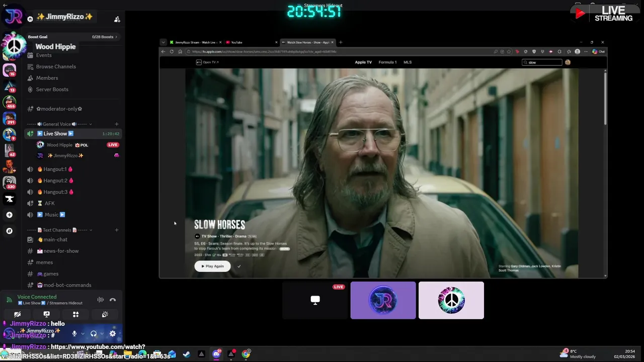Viewport: 644px width, 362px height.
Task: Click Apple TV nav heading
Action: click(363, 62)
